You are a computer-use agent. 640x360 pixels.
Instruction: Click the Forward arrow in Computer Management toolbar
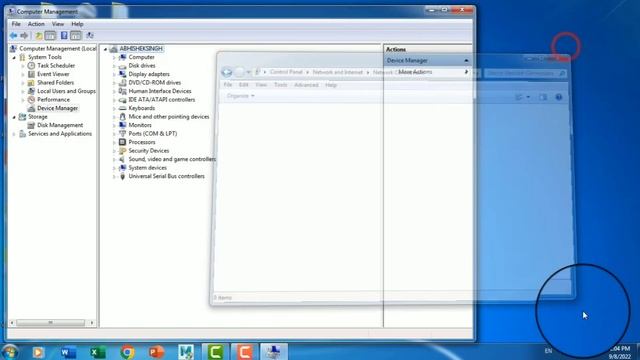(x=24, y=36)
